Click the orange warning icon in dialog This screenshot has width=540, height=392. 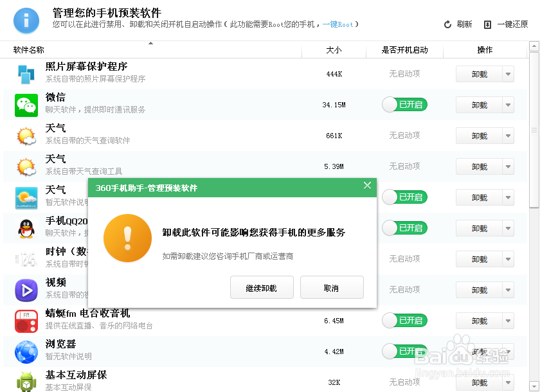point(127,238)
